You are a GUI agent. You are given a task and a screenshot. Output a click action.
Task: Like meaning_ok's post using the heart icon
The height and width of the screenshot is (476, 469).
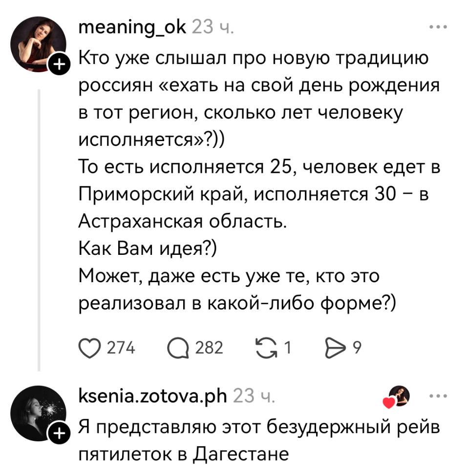(x=90, y=348)
